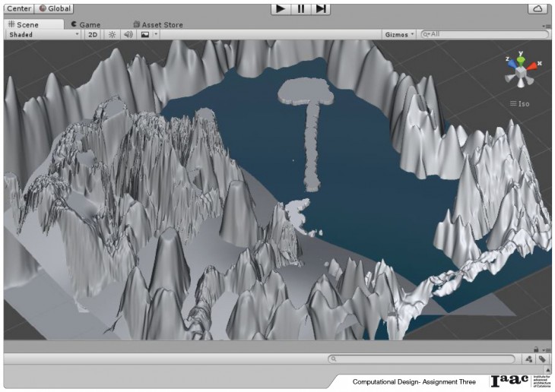This screenshot has width=555, height=392.
Task: Click the Pause button
Action: (x=301, y=8)
